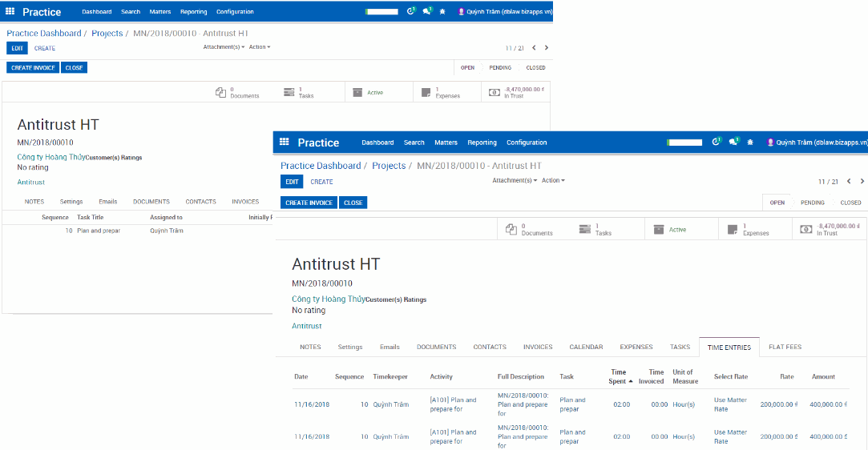Switch to TIME ENTRIES tab
The height and width of the screenshot is (450, 868).
click(729, 348)
